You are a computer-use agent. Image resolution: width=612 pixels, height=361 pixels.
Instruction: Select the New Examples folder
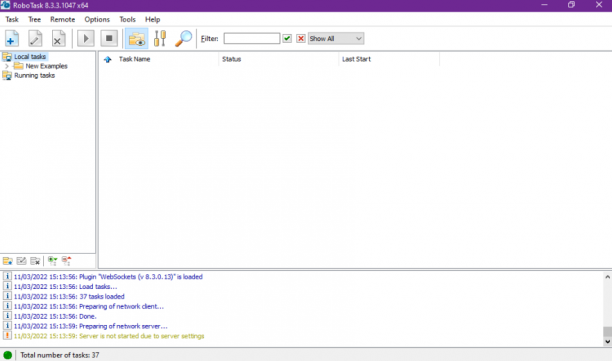coord(46,66)
